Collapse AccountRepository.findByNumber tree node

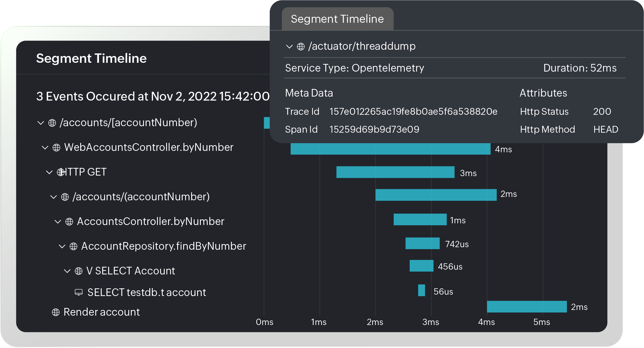click(62, 246)
